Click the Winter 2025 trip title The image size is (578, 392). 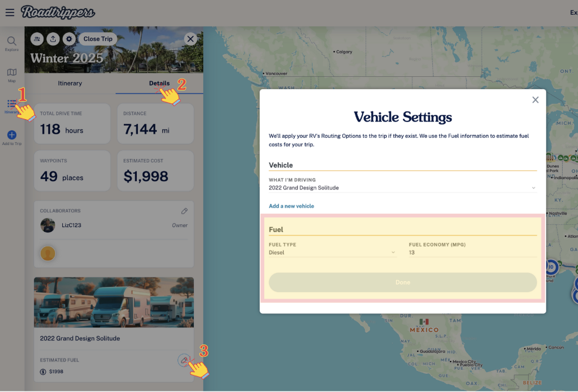pyautogui.click(x=67, y=58)
